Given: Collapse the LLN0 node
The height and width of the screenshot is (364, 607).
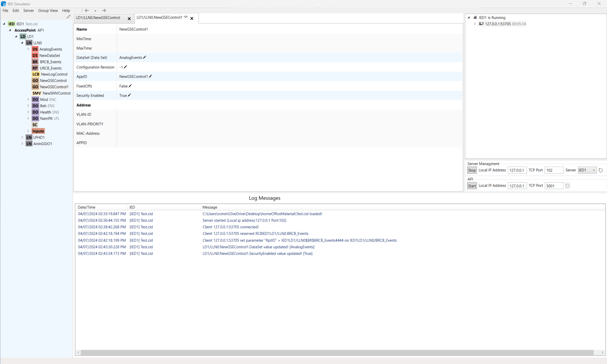Looking at the screenshot, I should pos(22,43).
